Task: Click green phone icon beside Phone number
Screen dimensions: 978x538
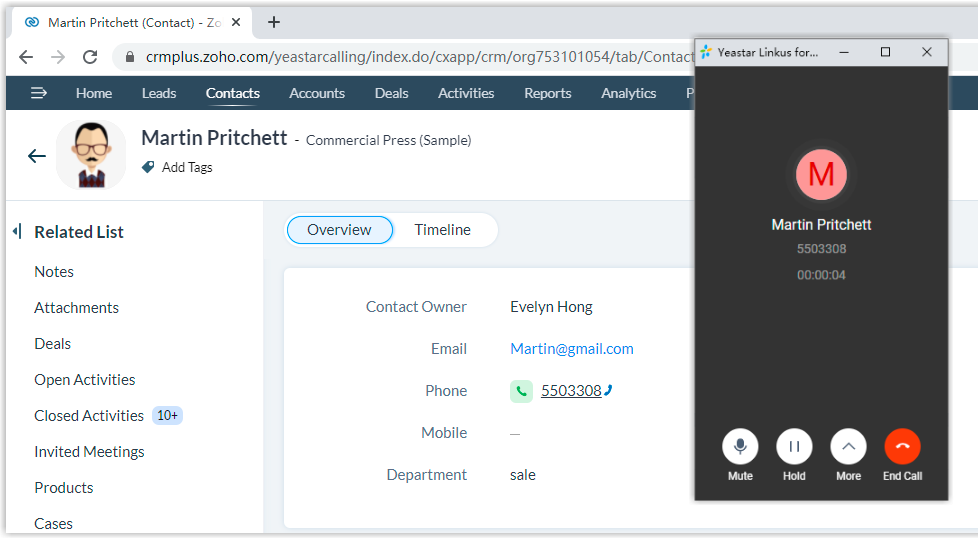Action: (x=521, y=391)
